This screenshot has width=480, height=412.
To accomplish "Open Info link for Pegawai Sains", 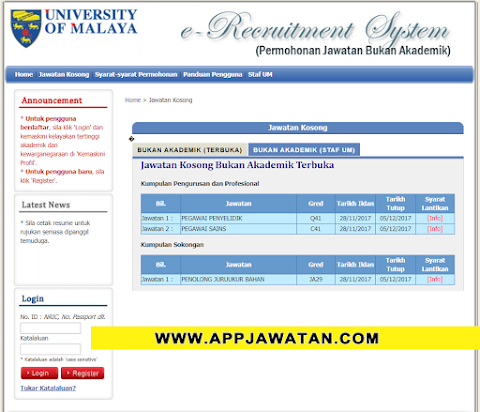I will [435, 229].
